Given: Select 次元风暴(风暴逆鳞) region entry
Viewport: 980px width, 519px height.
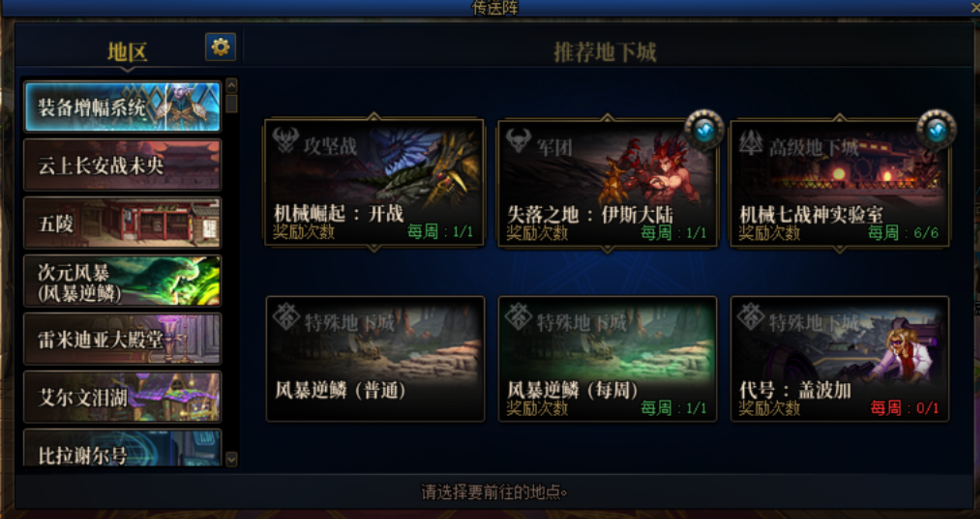Looking at the screenshot, I should coord(122,281).
